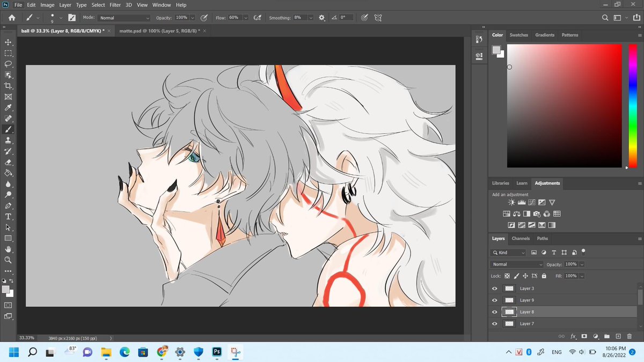Select the Eyedropper tool
Image resolution: width=644 pixels, height=362 pixels.
pos(8,108)
